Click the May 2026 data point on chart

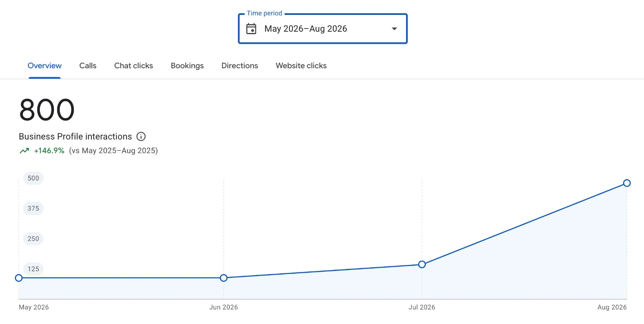[19, 278]
